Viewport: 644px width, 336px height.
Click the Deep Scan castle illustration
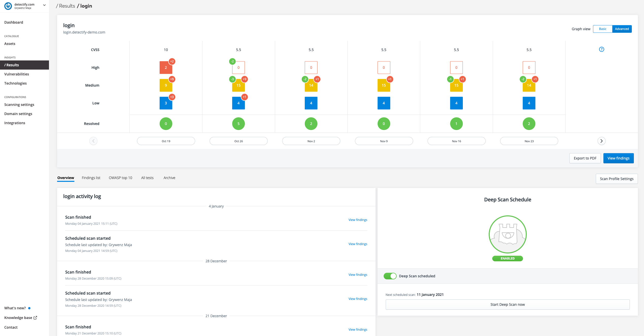point(507,234)
